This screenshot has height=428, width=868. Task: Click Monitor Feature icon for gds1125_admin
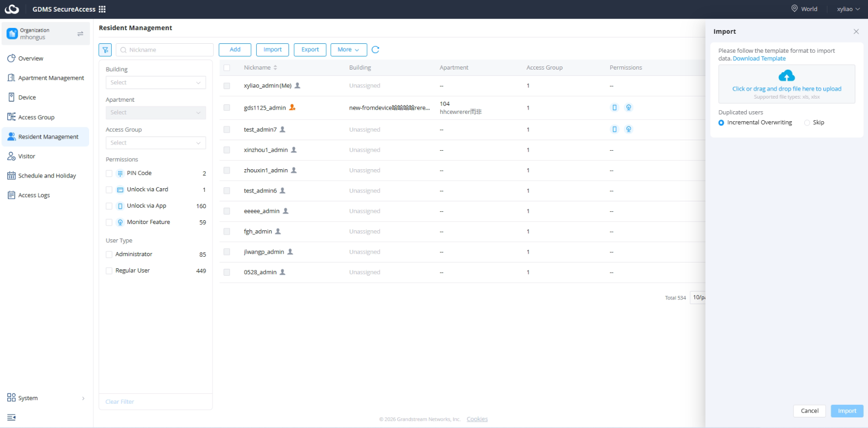pos(629,108)
